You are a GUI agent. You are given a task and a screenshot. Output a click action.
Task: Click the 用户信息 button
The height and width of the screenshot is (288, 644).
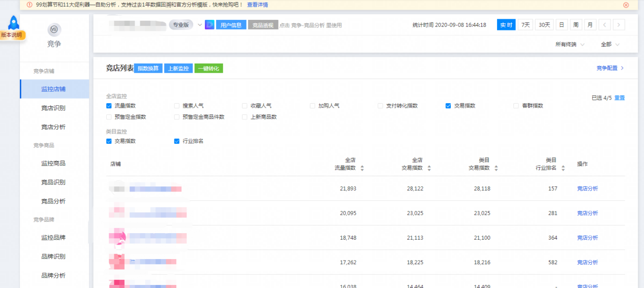point(231,24)
